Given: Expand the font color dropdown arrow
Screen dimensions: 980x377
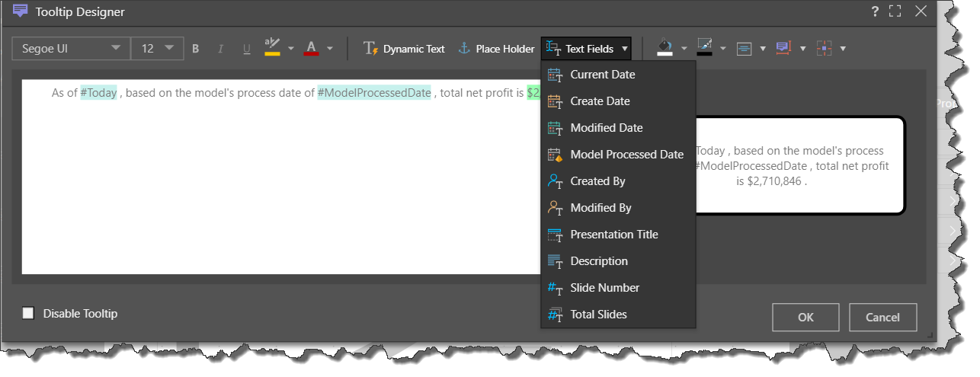Looking at the screenshot, I should [330, 49].
